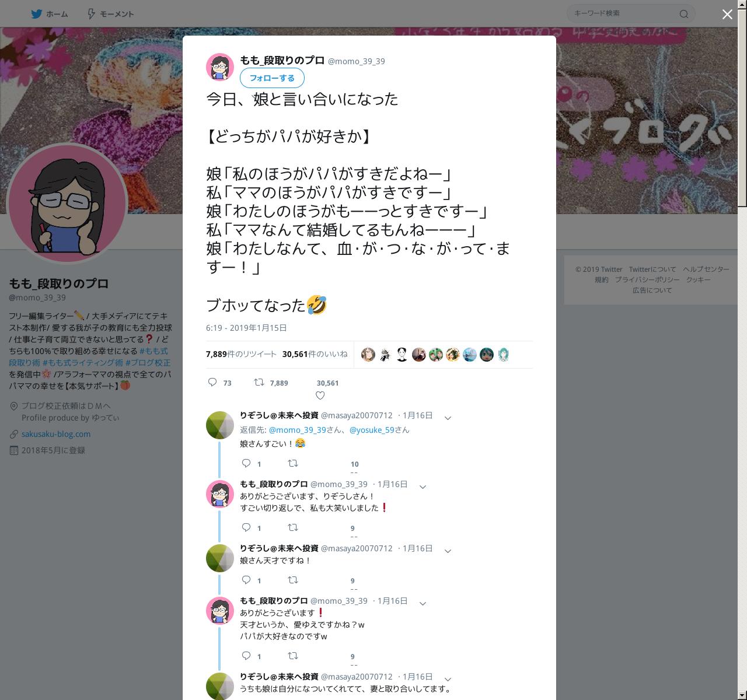Go to the ホーム tab
This screenshot has height=700, width=747.
(57, 14)
